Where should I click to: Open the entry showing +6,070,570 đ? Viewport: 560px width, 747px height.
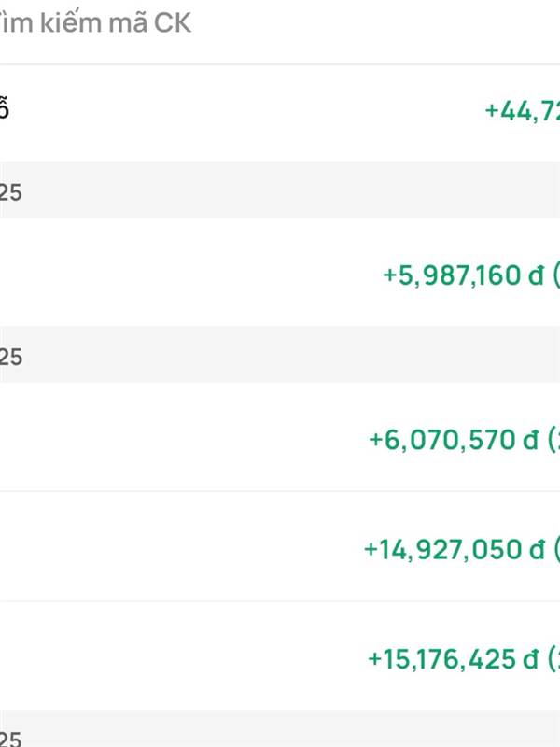[x=280, y=437]
